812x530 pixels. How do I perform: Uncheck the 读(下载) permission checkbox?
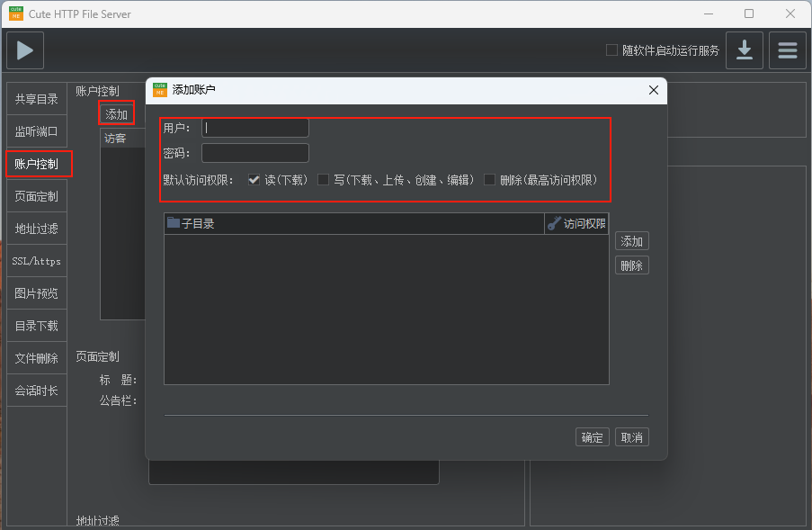tap(254, 179)
